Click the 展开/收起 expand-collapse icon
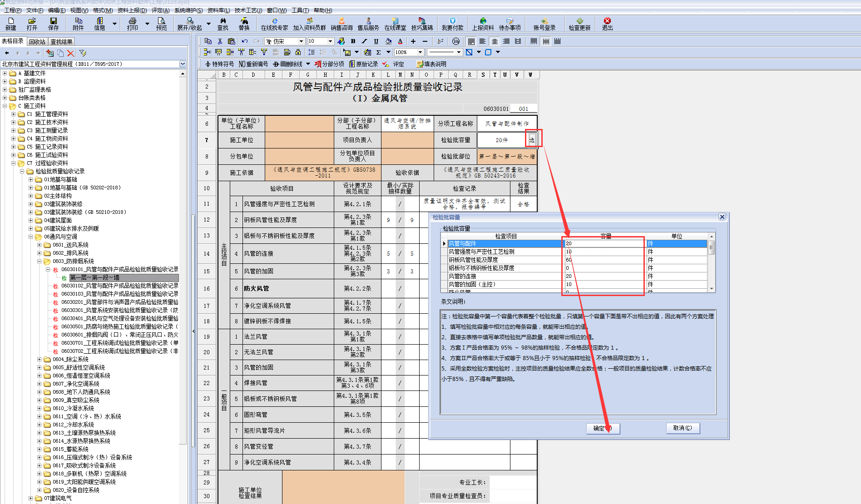 click(x=190, y=24)
